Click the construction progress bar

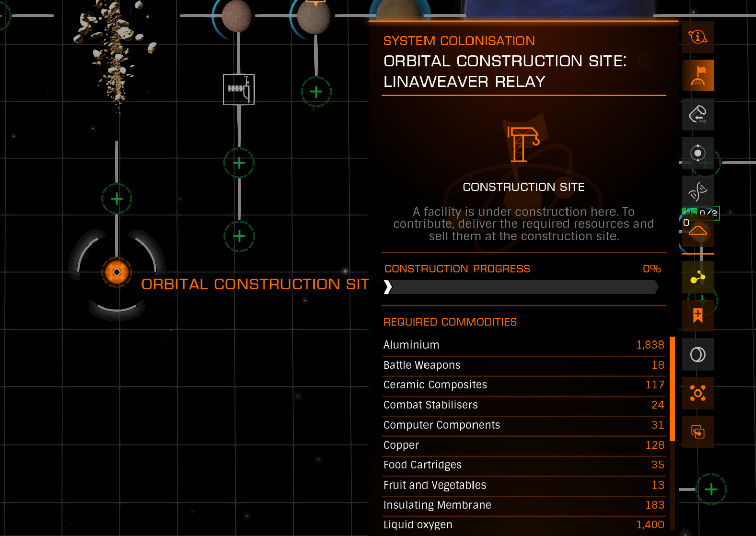pyautogui.click(x=521, y=287)
